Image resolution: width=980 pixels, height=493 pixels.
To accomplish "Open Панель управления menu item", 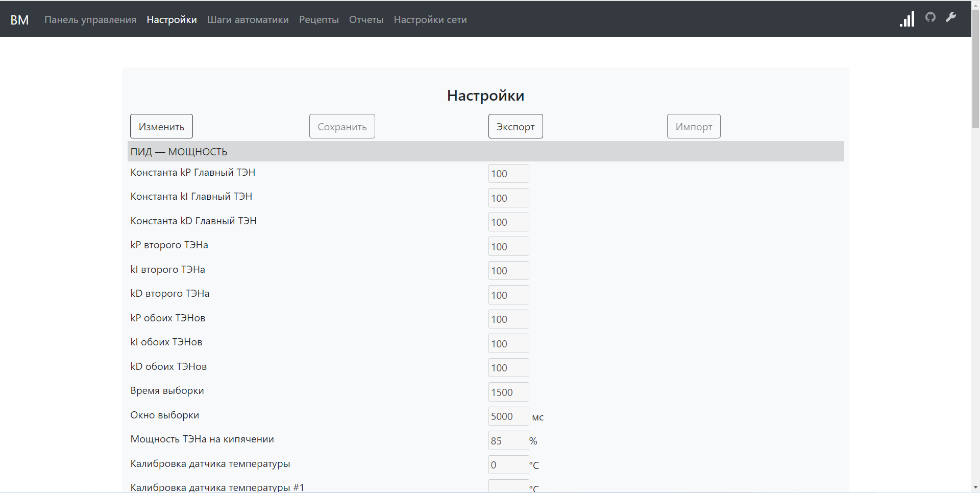I will click(90, 19).
